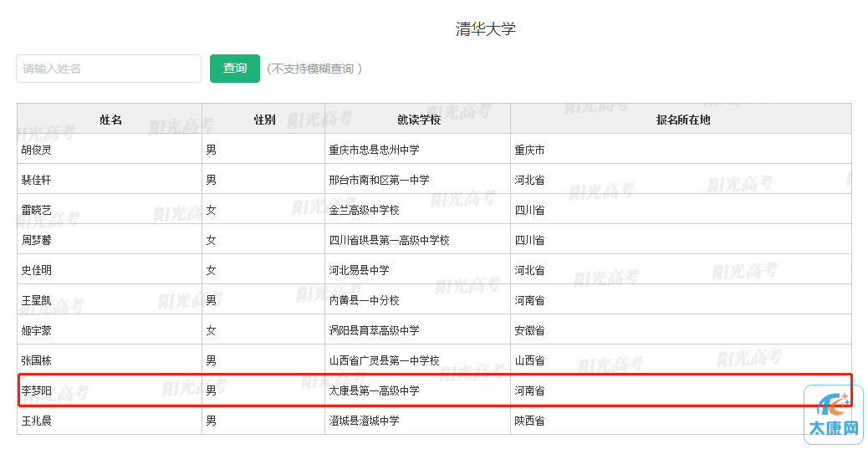Click school 内黄县一中分校

365,301
